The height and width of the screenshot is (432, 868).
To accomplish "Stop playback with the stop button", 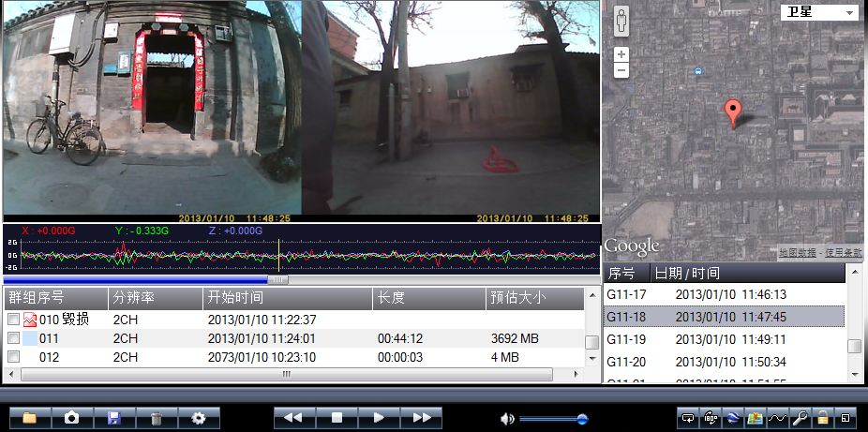I will [337, 418].
